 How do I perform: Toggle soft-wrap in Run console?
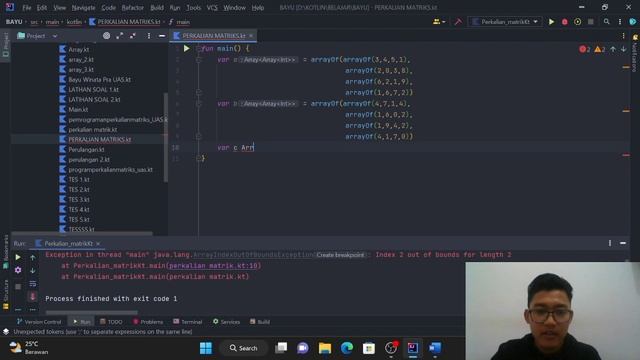33,284
